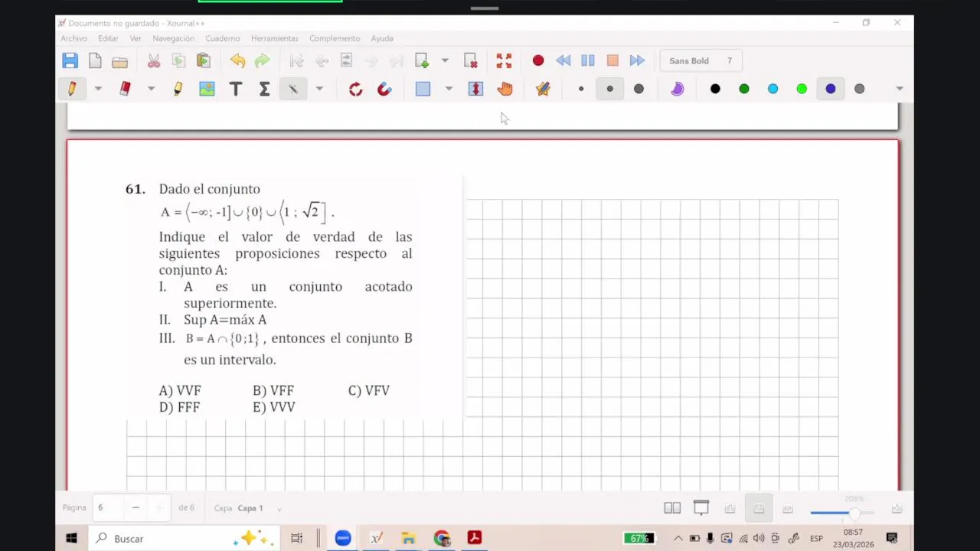Undo the last action with the yellow arrow

[x=237, y=60]
